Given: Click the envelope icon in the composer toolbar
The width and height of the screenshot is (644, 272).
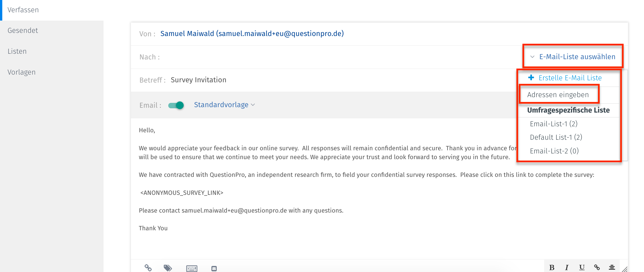Looking at the screenshot, I should click(214, 268).
